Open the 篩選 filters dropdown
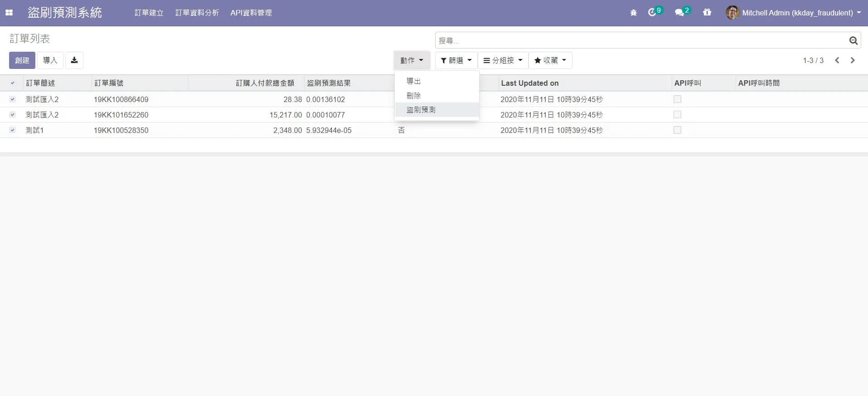 coord(456,60)
